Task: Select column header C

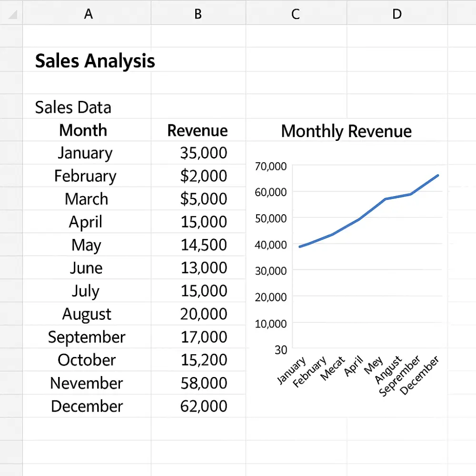Action: click(x=295, y=14)
